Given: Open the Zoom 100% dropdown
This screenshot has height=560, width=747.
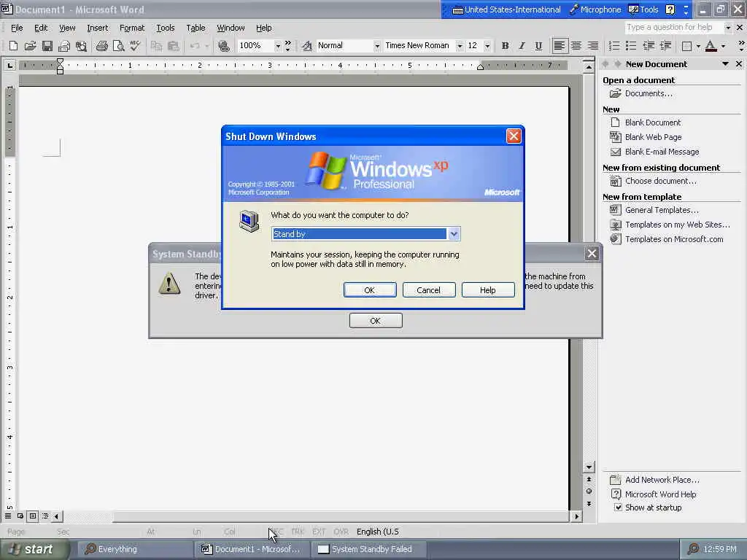Looking at the screenshot, I should [277, 46].
